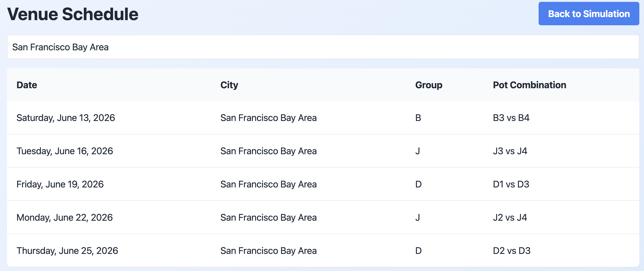This screenshot has height=271, width=644.
Task: Click the City column header
Action: tap(229, 85)
